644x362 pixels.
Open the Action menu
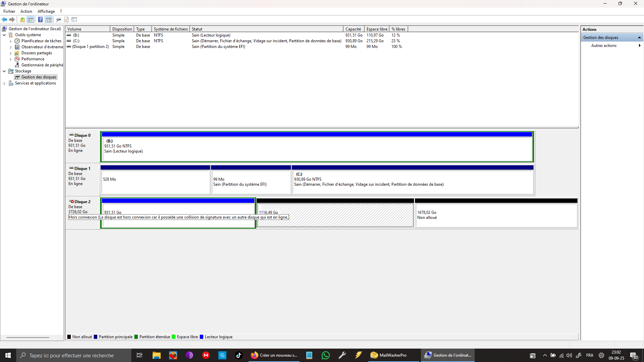(x=26, y=11)
